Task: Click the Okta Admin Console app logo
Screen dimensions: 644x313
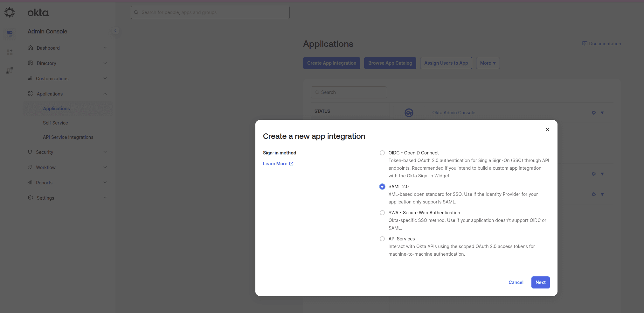Action: click(409, 113)
